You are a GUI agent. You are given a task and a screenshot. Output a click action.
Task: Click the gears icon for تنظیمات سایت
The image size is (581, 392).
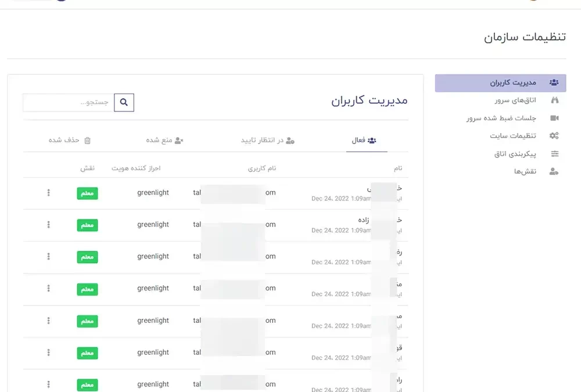[x=554, y=136]
